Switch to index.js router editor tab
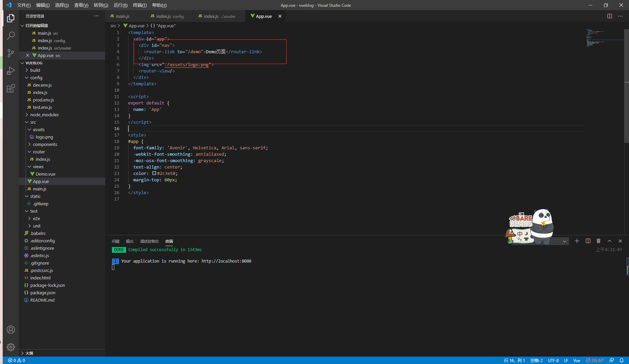The width and height of the screenshot is (629, 364). (219, 16)
